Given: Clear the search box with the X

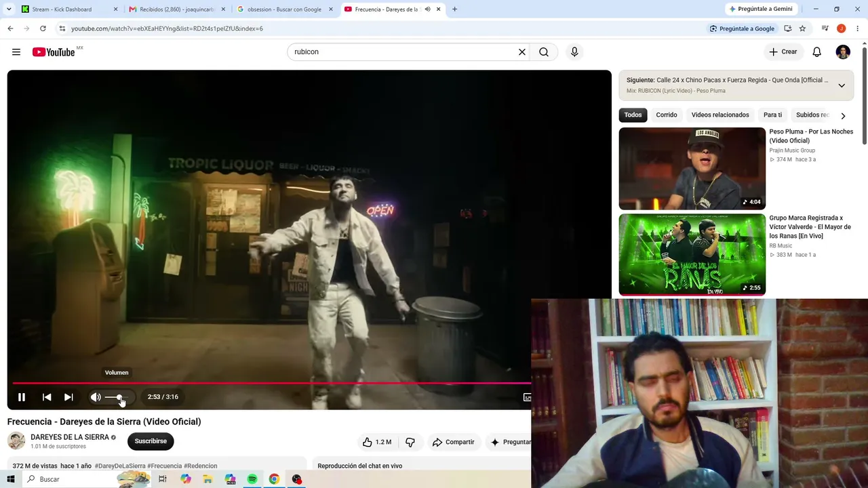Looking at the screenshot, I should 522,52.
